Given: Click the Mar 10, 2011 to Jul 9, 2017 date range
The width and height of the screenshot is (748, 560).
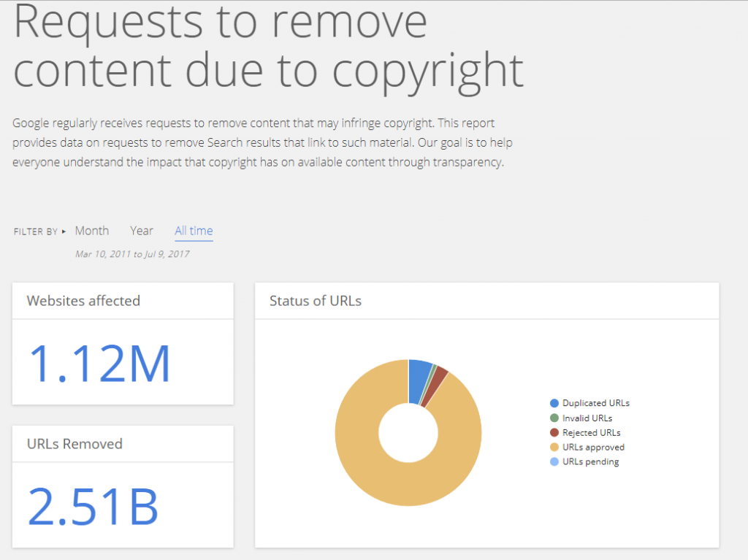Looking at the screenshot, I should 133,254.
